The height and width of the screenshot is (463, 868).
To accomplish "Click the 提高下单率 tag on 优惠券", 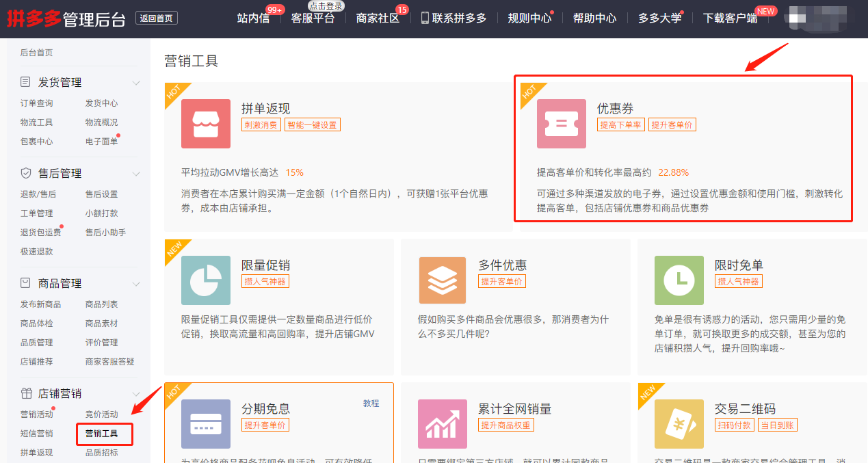I will point(620,124).
